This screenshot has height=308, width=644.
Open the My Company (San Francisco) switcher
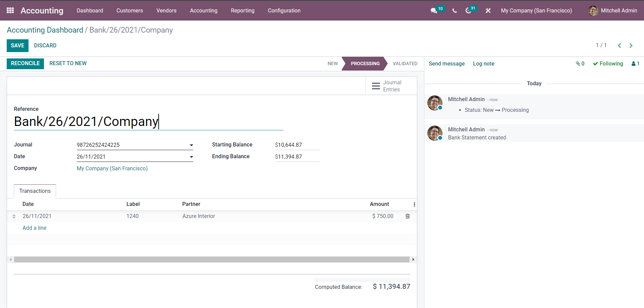click(536, 11)
